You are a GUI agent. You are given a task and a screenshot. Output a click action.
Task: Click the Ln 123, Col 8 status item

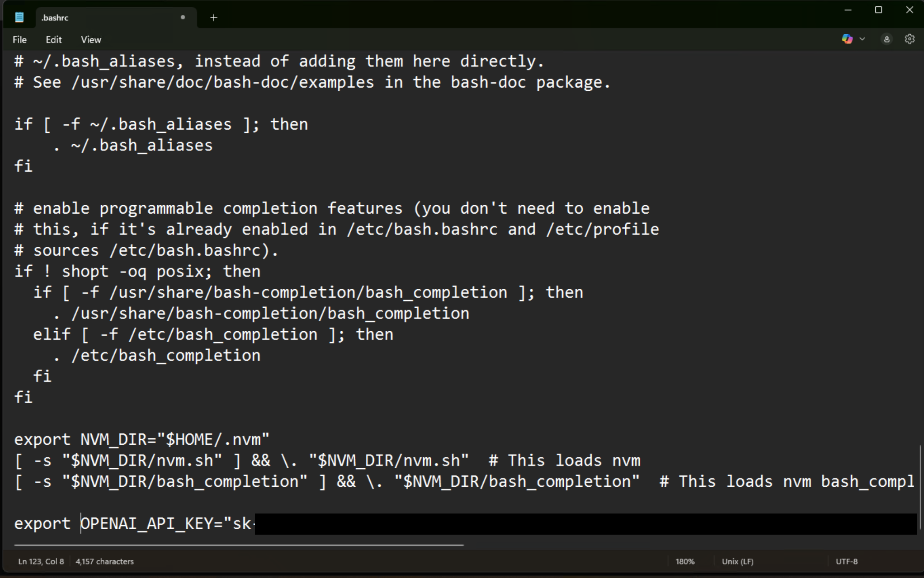40,561
